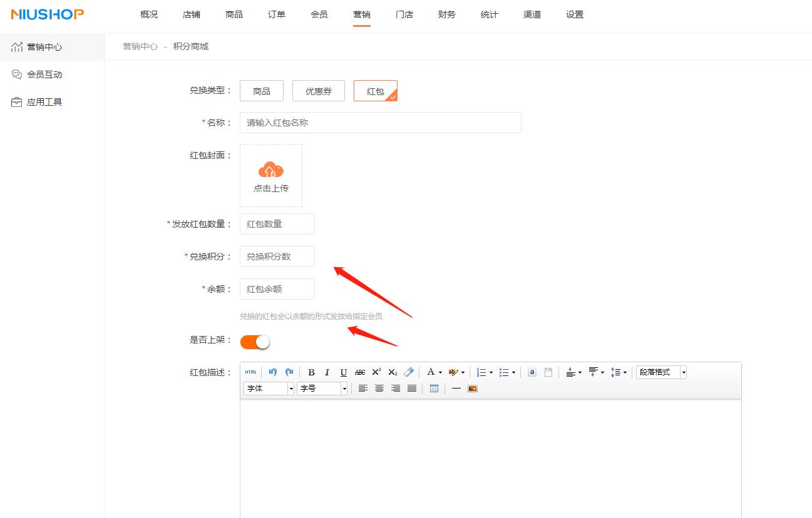Click the strikethrough icon in the editor toolbar
The height and width of the screenshot is (518, 812).
pyautogui.click(x=359, y=372)
